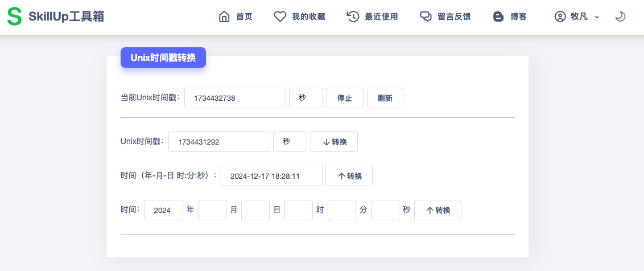The image size is (644, 271).
Task: Open 最近使用 menu item
Action: (x=381, y=17)
